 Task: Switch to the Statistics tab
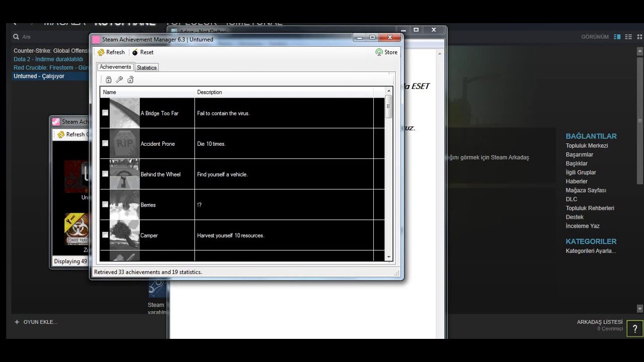146,67
